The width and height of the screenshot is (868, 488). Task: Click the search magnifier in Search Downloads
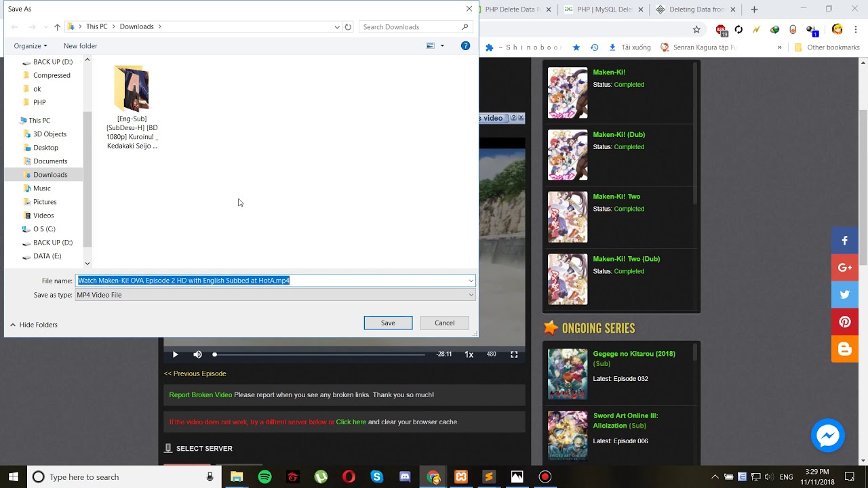(x=465, y=27)
